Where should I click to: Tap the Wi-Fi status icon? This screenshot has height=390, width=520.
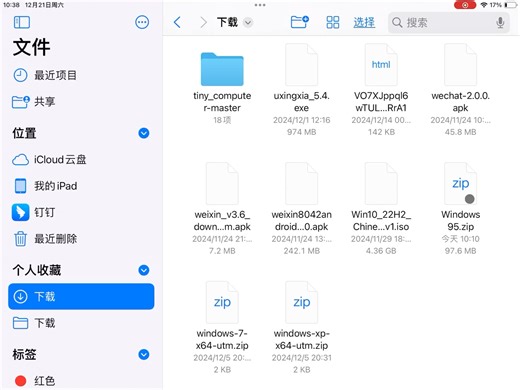point(484,5)
